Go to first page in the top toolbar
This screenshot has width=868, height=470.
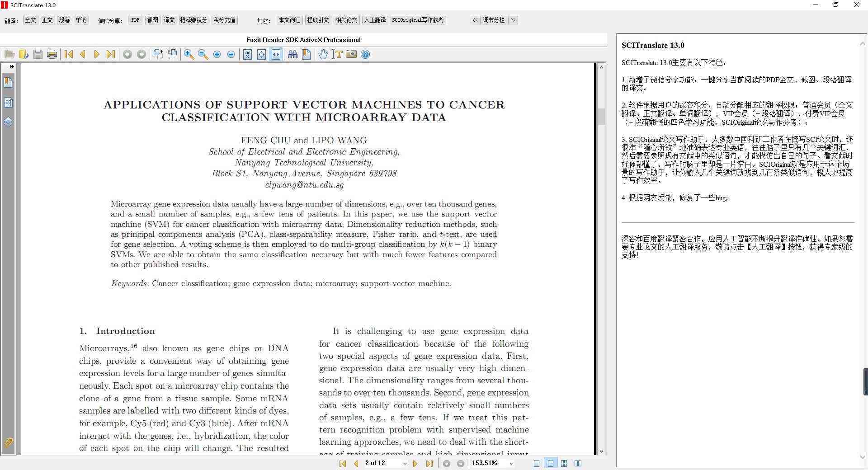(x=69, y=54)
